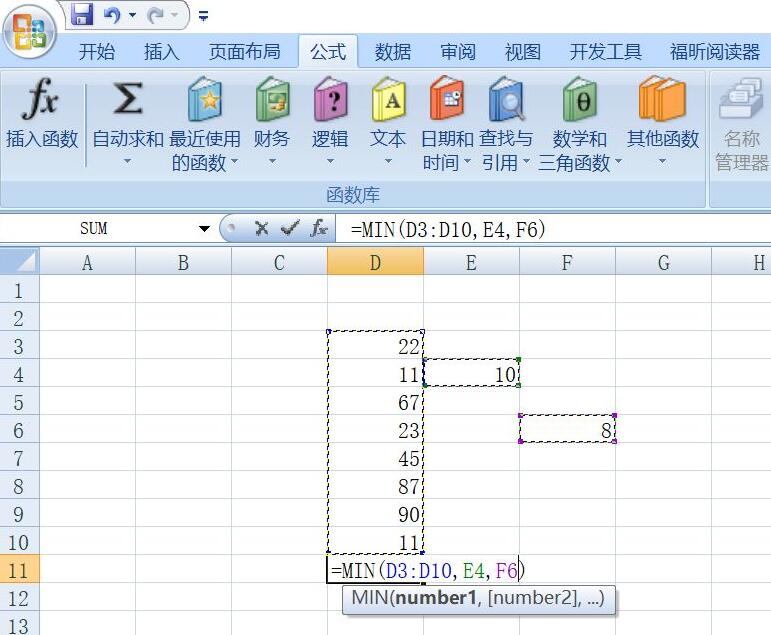Open the 开发工具 tab
Viewport: 771px width, 635px height.
point(605,51)
